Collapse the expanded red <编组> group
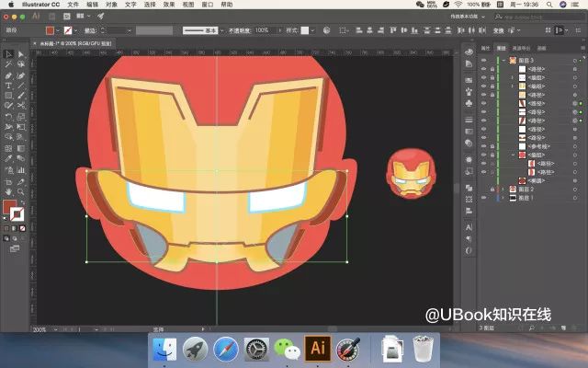The image size is (588, 368). coord(513,155)
